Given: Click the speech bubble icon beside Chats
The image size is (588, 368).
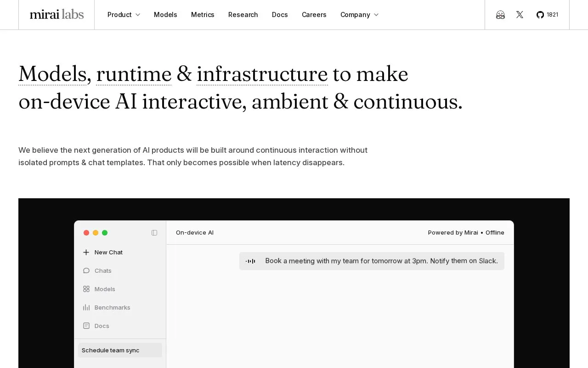Looking at the screenshot, I should tap(86, 270).
